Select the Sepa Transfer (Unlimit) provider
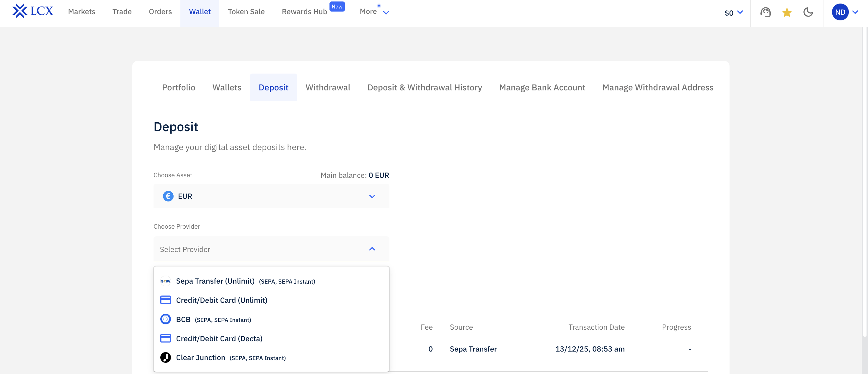This screenshot has width=868, height=374. coord(215,281)
